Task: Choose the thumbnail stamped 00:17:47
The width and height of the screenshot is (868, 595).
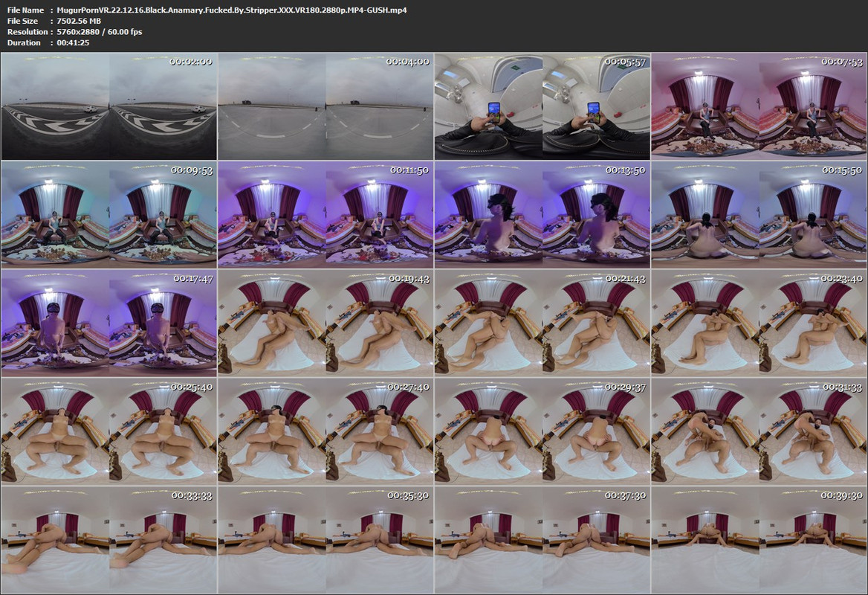Action: (x=109, y=324)
